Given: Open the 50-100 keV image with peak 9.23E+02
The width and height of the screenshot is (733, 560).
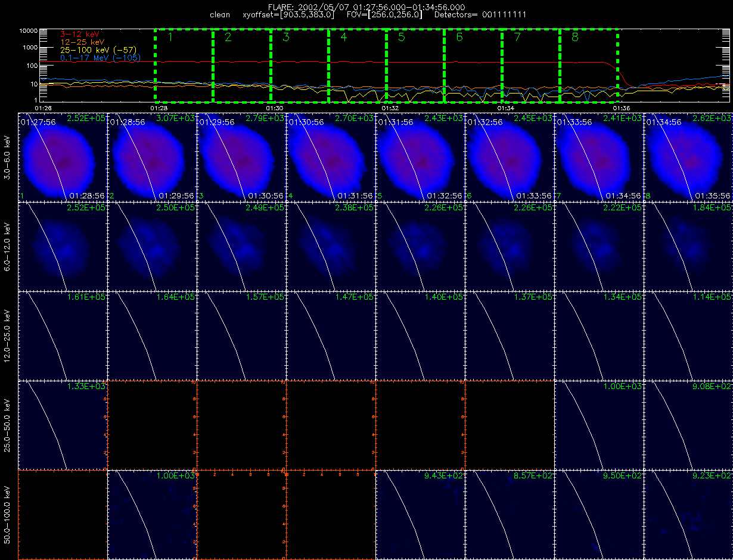Looking at the screenshot, I should (688, 514).
